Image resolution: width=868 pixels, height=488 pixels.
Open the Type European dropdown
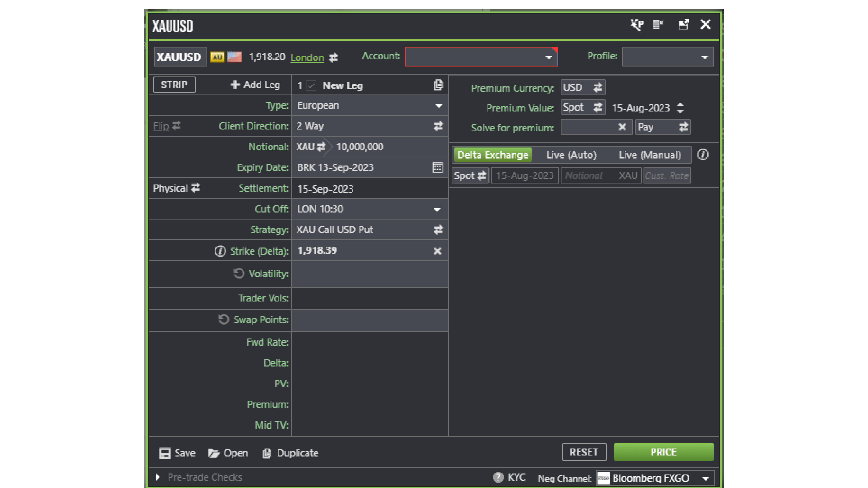(438, 106)
